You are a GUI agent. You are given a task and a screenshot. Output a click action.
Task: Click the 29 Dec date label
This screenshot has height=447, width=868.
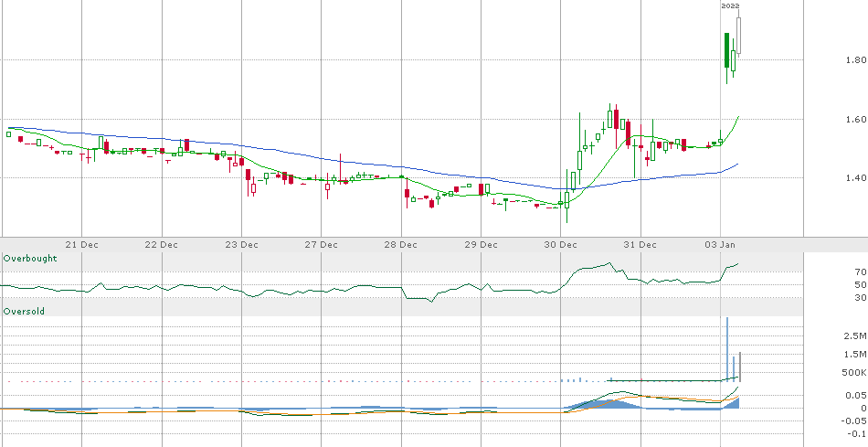[481, 244]
